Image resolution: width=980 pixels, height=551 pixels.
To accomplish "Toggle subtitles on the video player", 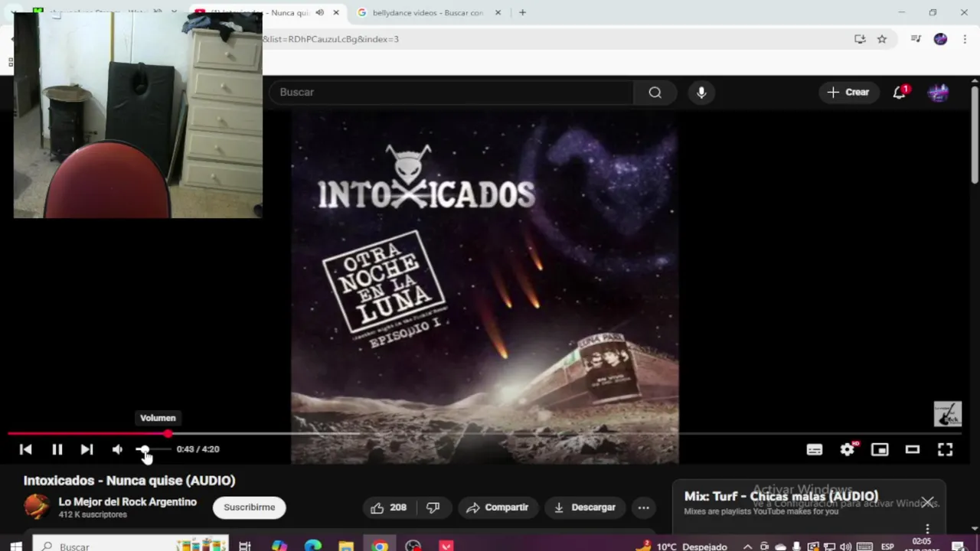I will (815, 449).
